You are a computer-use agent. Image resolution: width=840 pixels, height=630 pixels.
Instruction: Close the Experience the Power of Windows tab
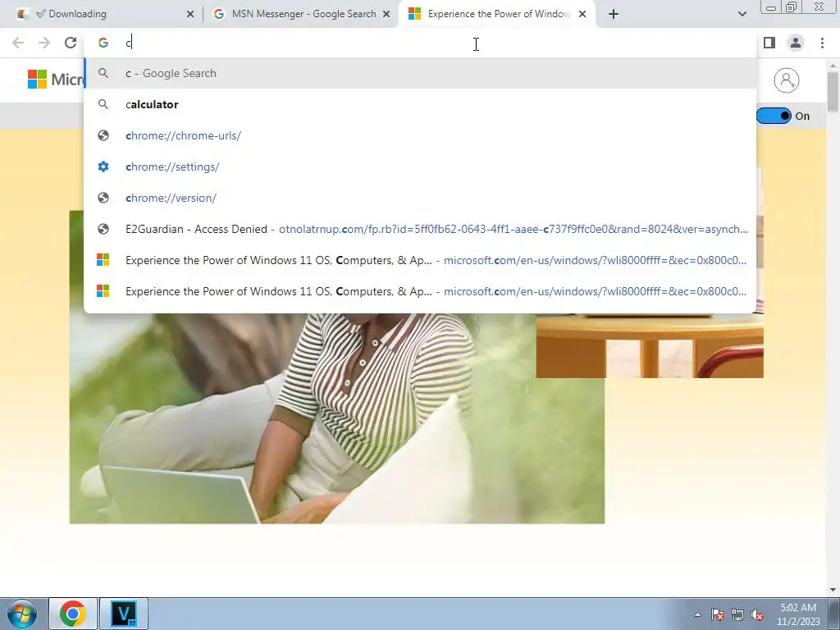(x=582, y=14)
